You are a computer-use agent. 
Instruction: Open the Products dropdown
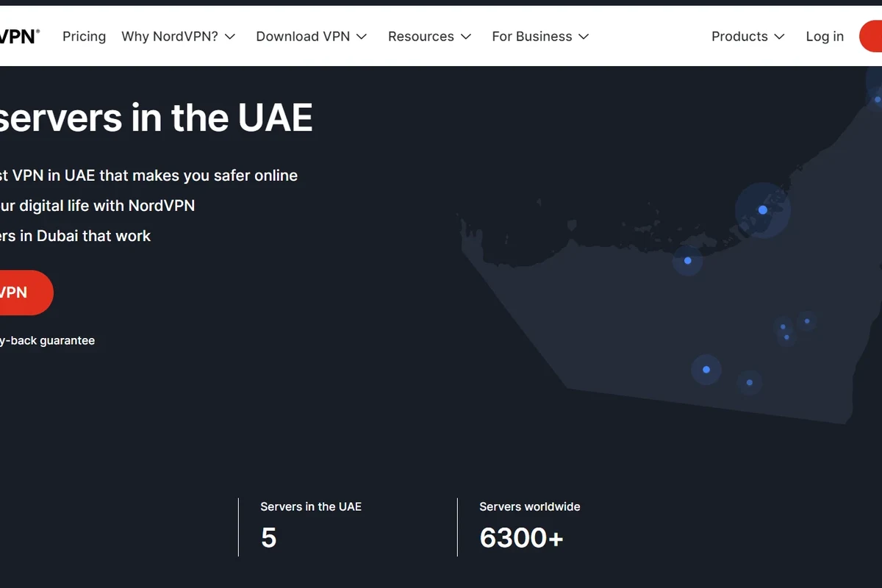(x=748, y=36)
